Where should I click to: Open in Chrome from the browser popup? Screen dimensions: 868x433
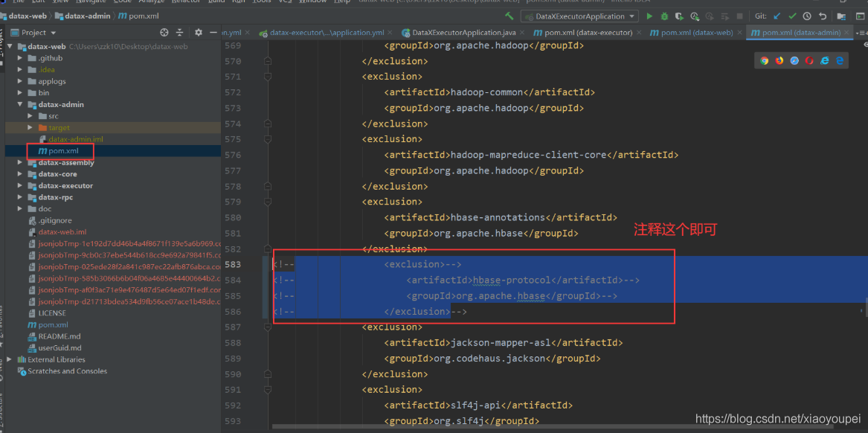point(765,61)
